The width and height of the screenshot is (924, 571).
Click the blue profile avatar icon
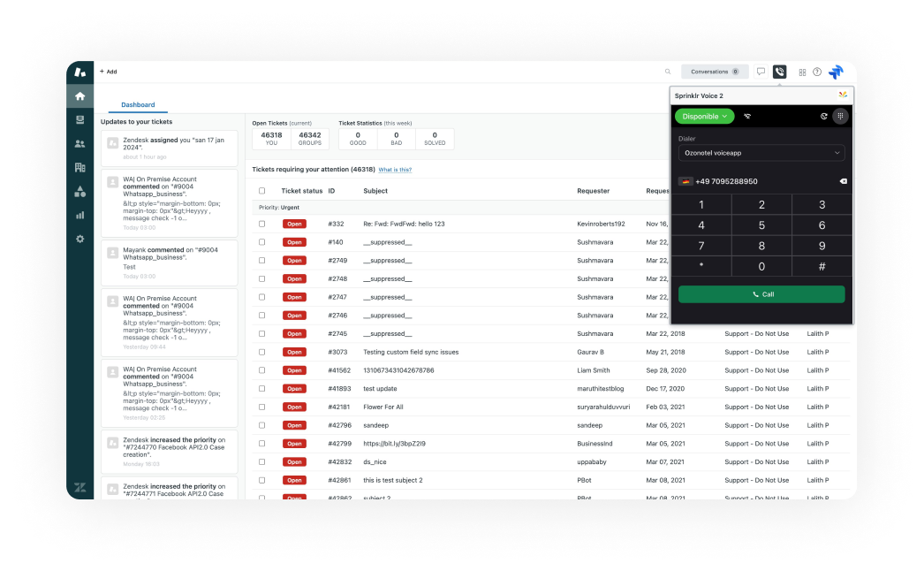(x=837, y=72)
